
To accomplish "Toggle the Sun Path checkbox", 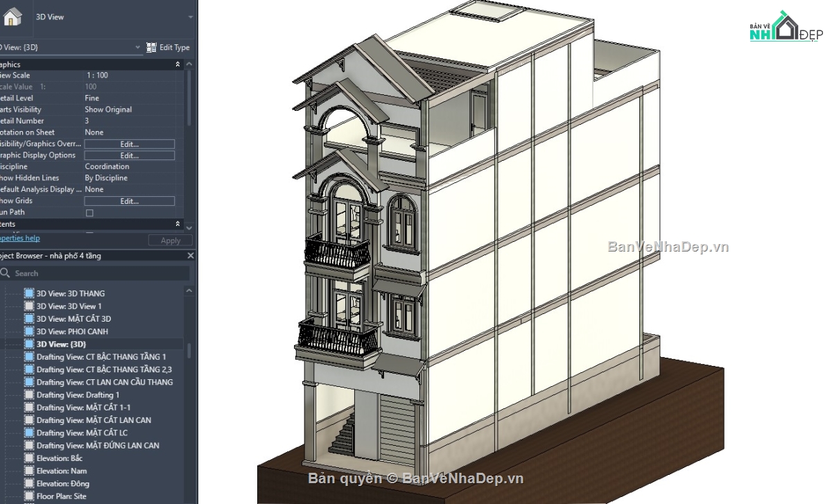I will [x=89, y=213].
